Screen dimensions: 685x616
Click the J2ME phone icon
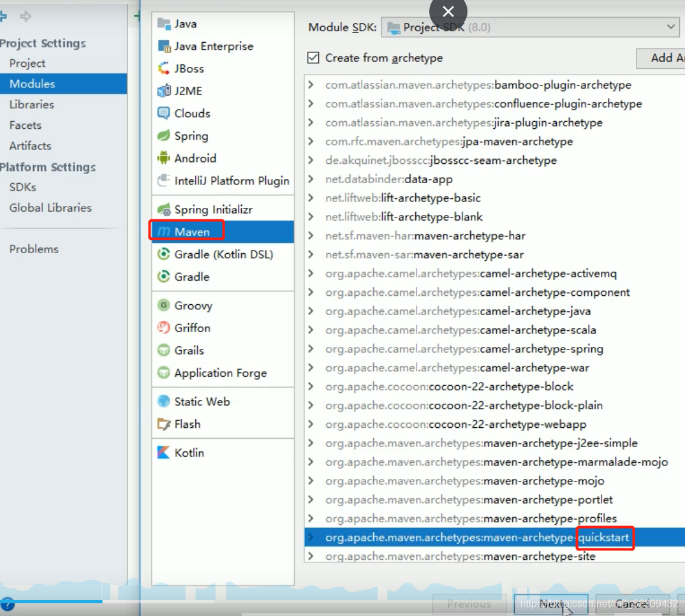tap(164, 91)
